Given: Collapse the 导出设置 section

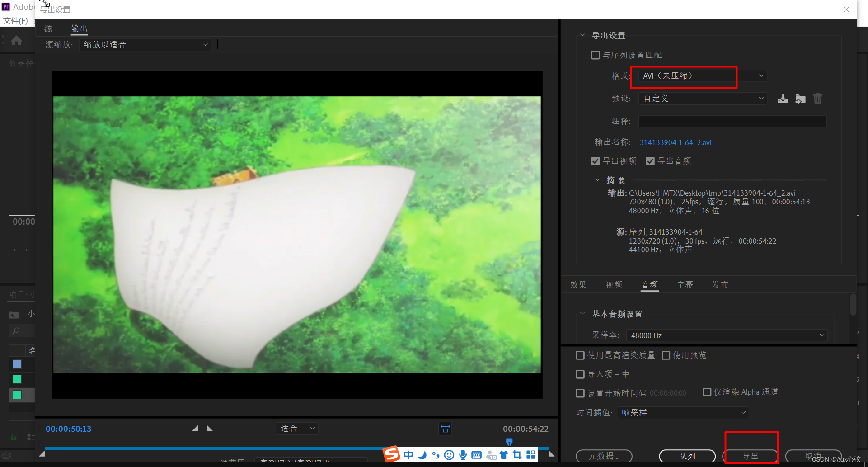Looking at the screenshot, I should tap(582, 35).
